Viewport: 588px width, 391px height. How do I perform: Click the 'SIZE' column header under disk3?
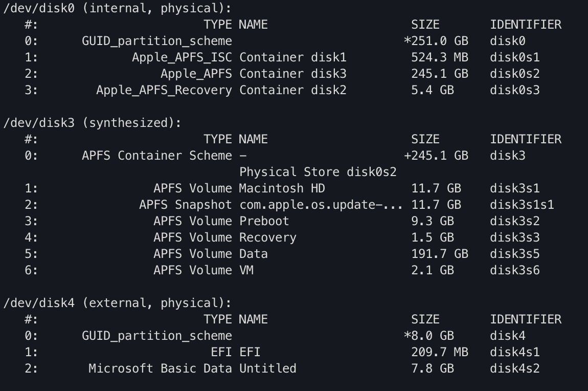tap(425, 139)
